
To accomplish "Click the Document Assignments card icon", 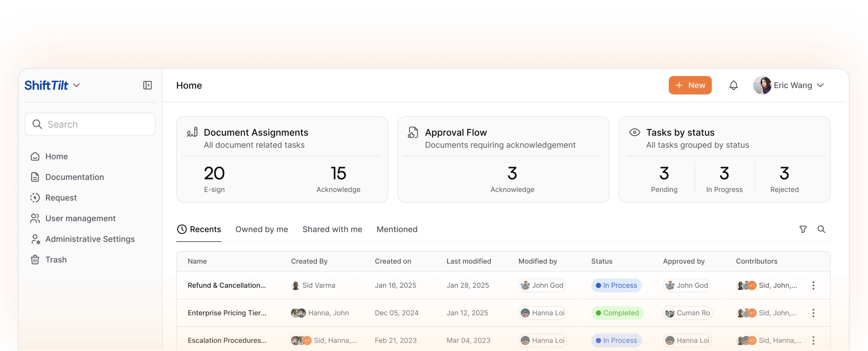I will pyautogui.click(x=192, y=132).
